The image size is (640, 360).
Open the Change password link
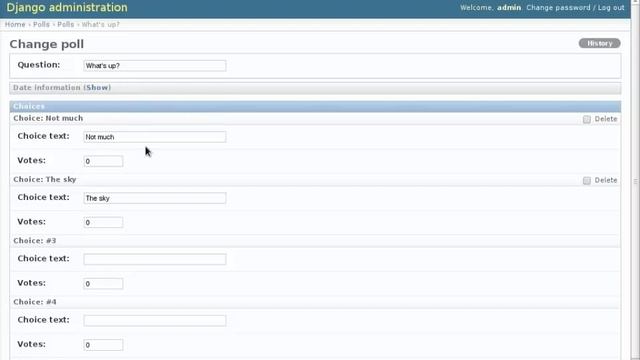[x=558, y=8]
